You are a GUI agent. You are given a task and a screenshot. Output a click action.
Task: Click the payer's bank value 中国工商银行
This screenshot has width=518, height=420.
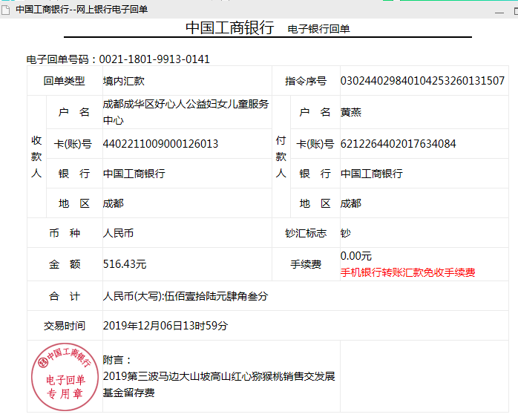[x=371, y=174]
